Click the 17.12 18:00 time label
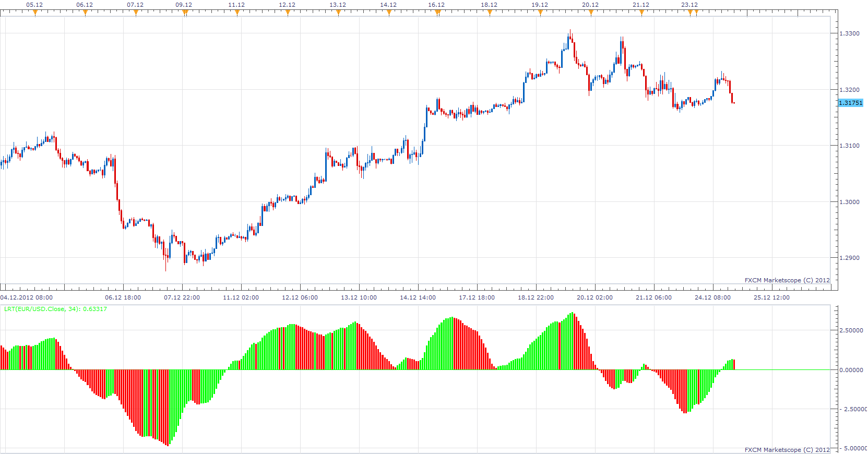Viewport: 868px width, 454px height. tap(477, 297)
